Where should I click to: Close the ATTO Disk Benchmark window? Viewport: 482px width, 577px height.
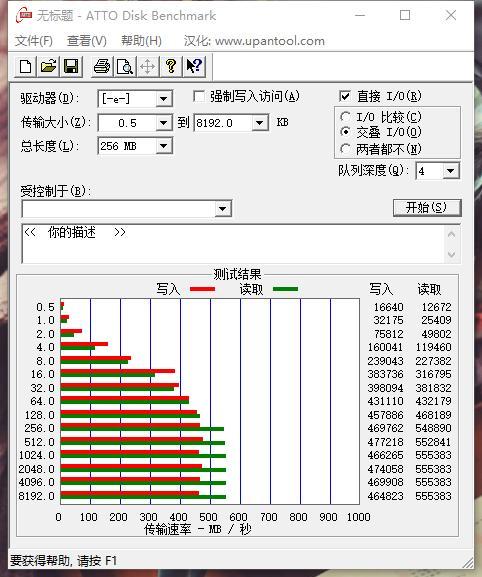click(451, 15)
